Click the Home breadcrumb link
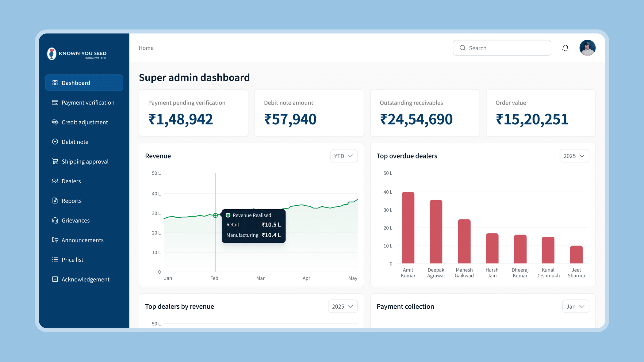This screenshot has width=644, height=362. tap(146, 48)
